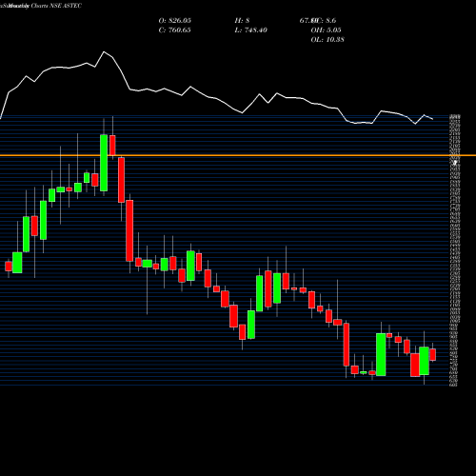Click the 'Charts NSE ASTEC' title text
The image size is (476, 476).
56,6
